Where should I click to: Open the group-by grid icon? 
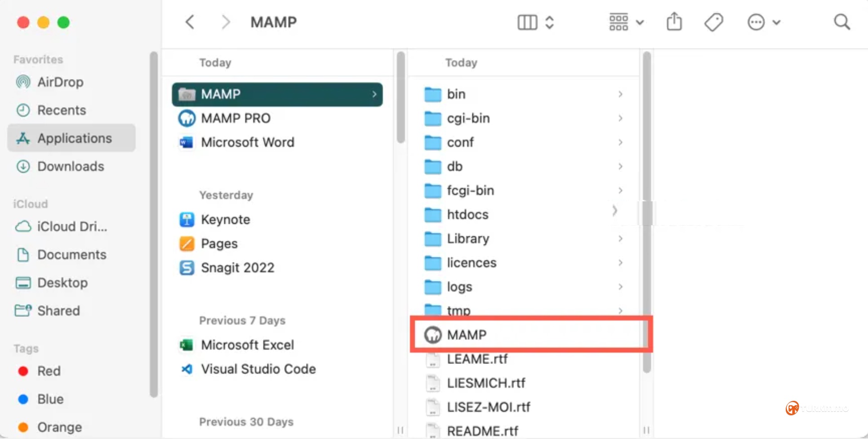(x=619, y=22)
